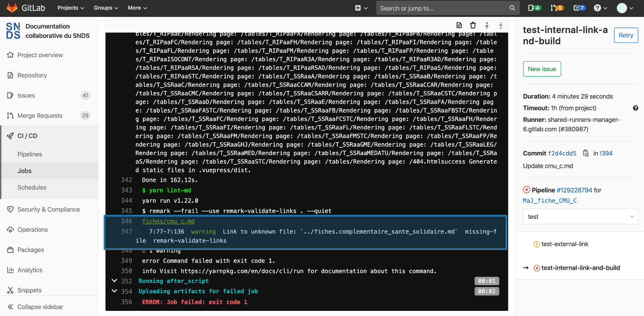644x316 pixels.
Task: Open the test stage dropdown
Action: pos(581,217)
